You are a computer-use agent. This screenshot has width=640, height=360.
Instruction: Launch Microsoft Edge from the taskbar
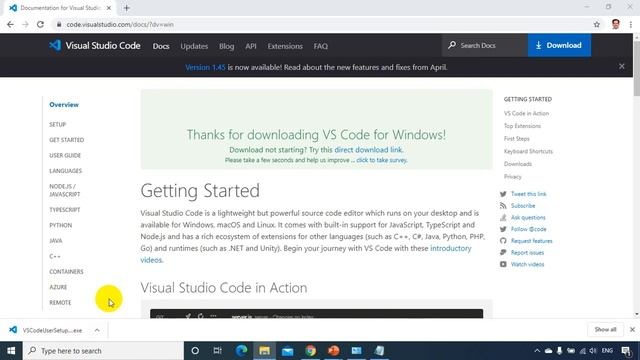pyautogui.click(x=242, y=351)
